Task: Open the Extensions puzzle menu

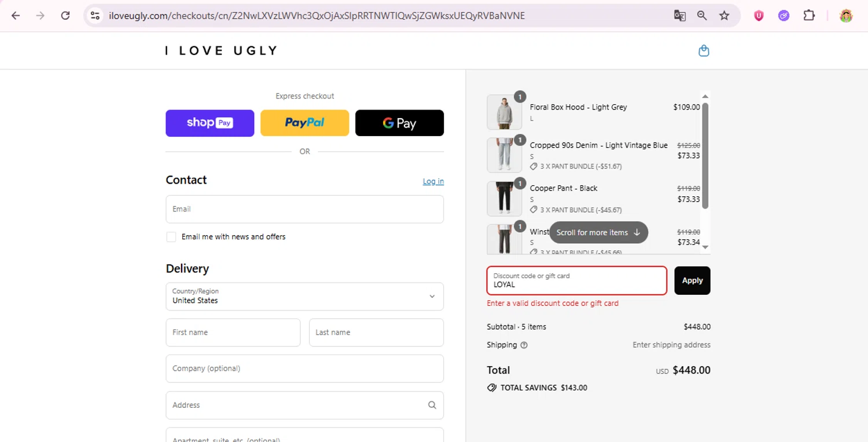Action: click(x=809, y=16)
